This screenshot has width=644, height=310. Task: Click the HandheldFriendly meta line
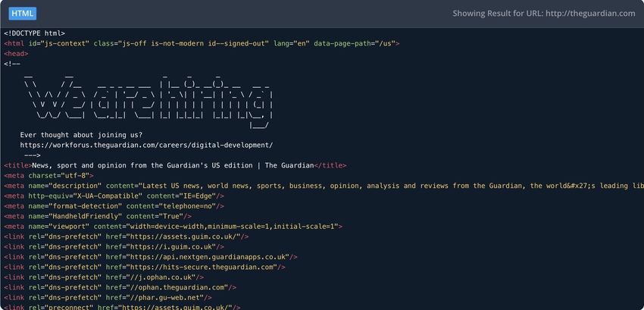coord(98,216)
